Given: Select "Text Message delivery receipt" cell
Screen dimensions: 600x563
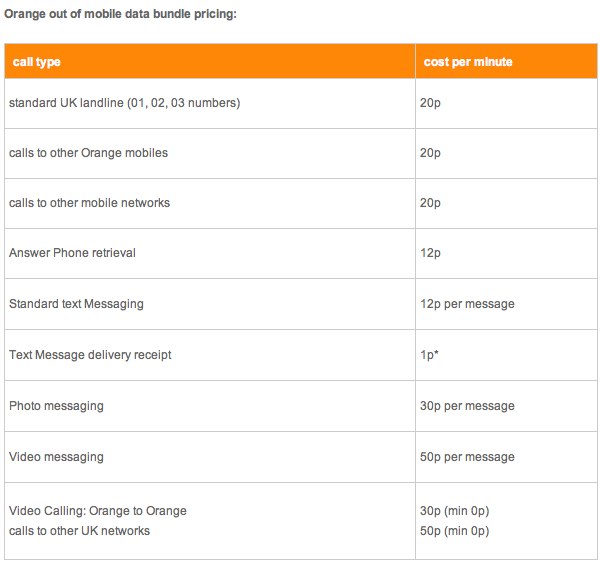Looking at the screenshot, I should tap(88, 355).
